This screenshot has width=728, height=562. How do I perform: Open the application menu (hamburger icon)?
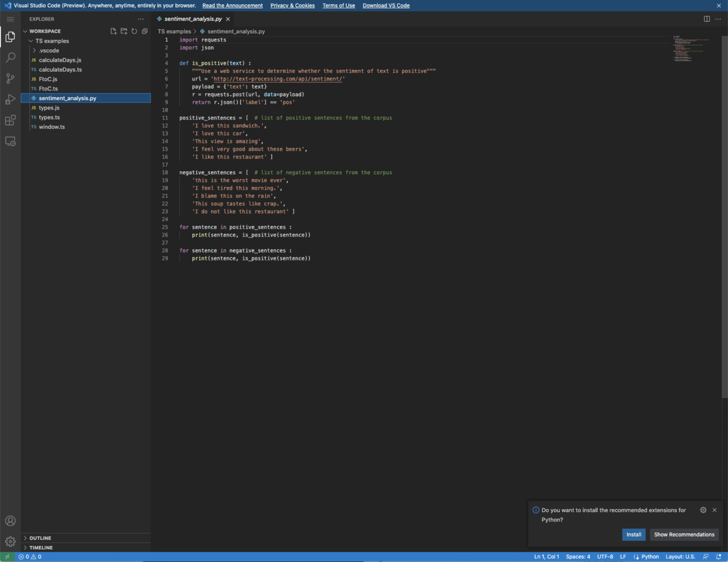[x=10, y=19]
